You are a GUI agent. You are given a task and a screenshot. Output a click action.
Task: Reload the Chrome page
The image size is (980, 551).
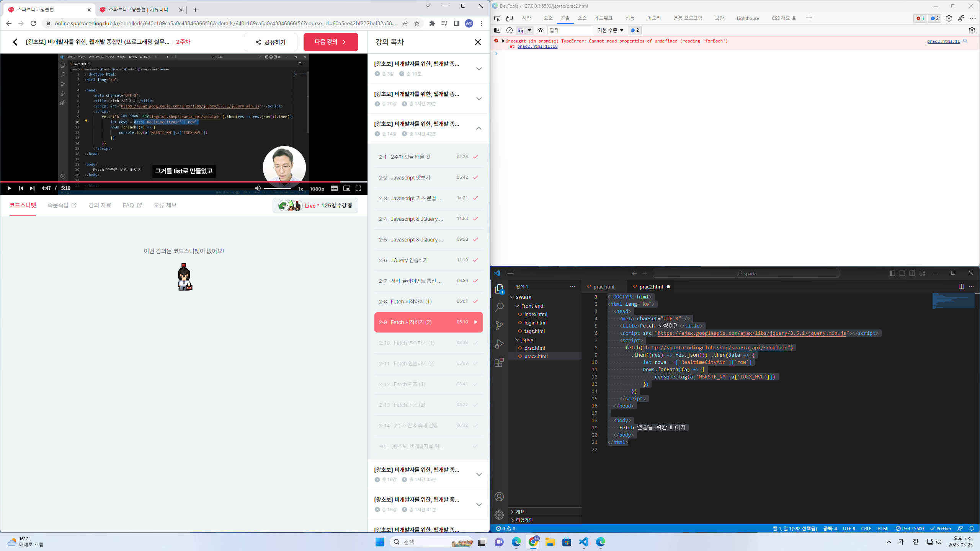click(33, 23)
